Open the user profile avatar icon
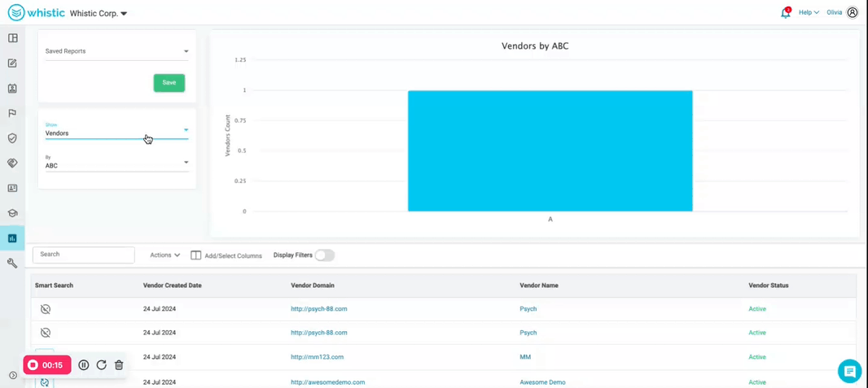Screen dimensions: 868x388 click(x=853, y=13)
